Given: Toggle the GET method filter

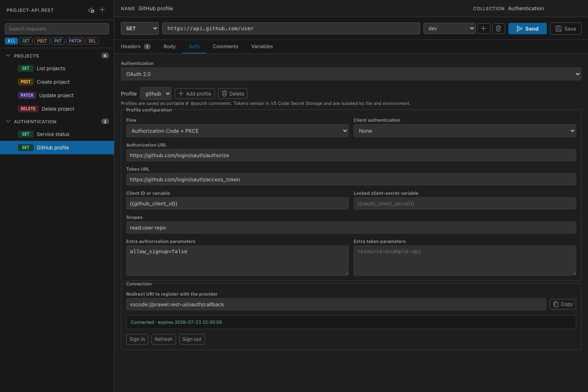Looking at the screenshot, I should (26, 41).
